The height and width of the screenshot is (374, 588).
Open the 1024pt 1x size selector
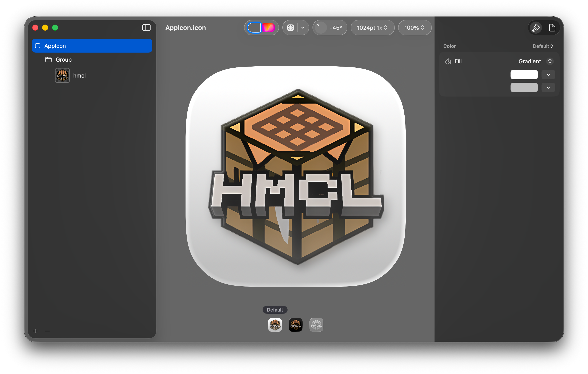[x=372, y=28]
